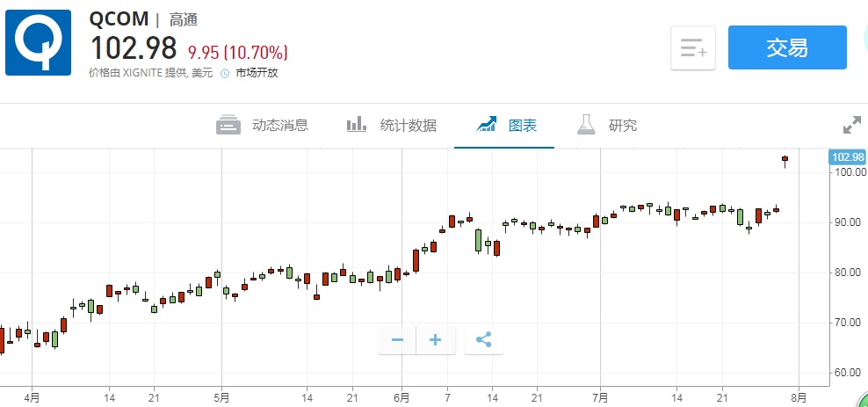Image resolution: width=868 pixels, height=407 pixels.
Task: Share the QCOM chart
Action: pyautogui.click(x=483, y=339)
